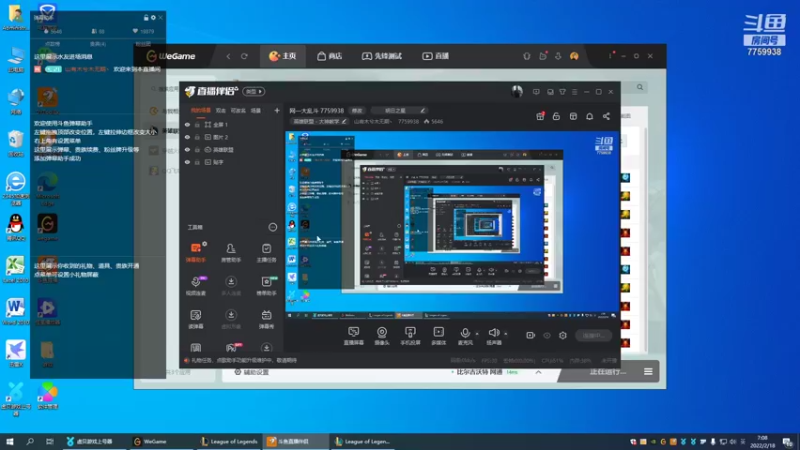Toggle lock on 英雄联盟 source
800x450 pixels.
[197, 150]
